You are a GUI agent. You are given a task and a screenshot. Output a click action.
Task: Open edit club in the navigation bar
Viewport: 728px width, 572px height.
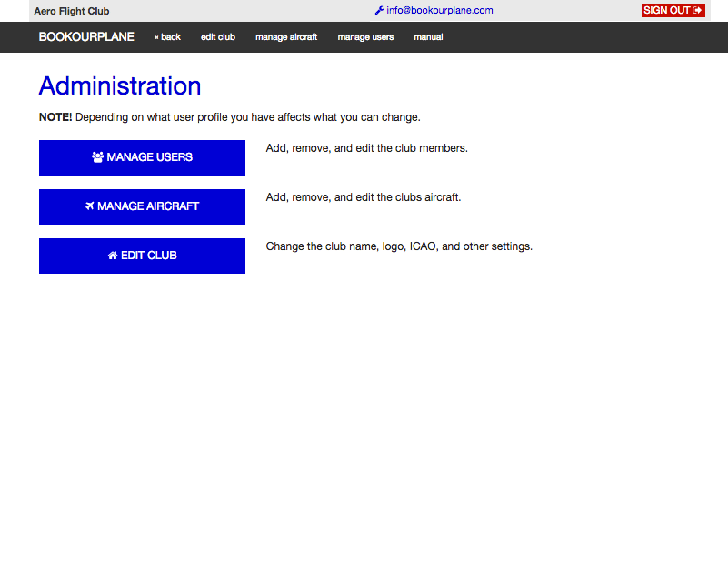(218, 37)
